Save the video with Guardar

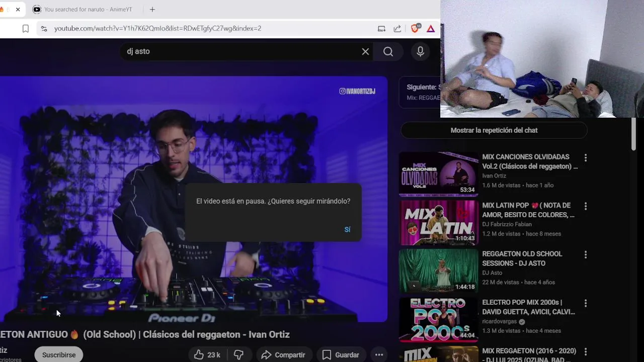coord(341,355)
